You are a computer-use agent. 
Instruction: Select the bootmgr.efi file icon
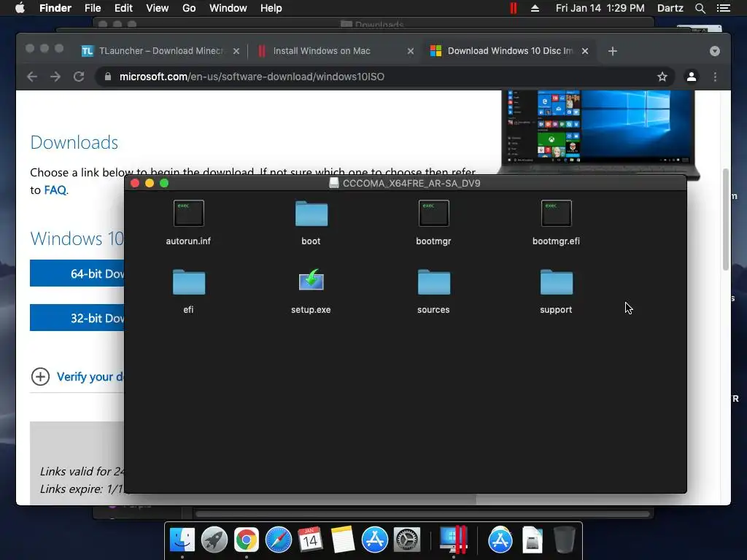click(x=556, y=213)
